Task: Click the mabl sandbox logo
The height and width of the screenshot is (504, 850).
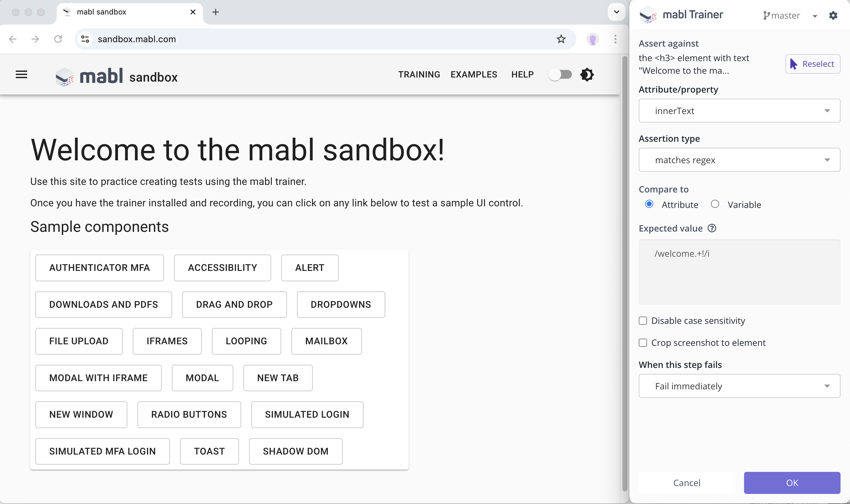Action: click(x=116, y=77)
